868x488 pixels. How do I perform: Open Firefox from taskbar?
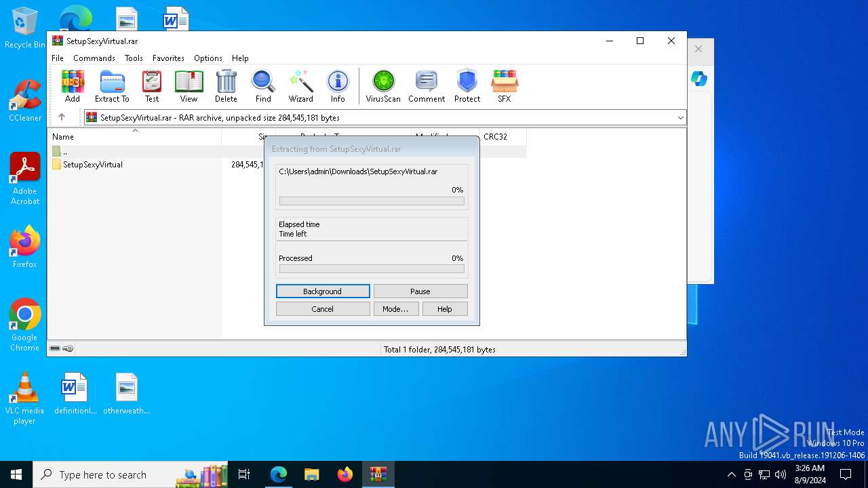pyautogui.click(x=344, y=474)
